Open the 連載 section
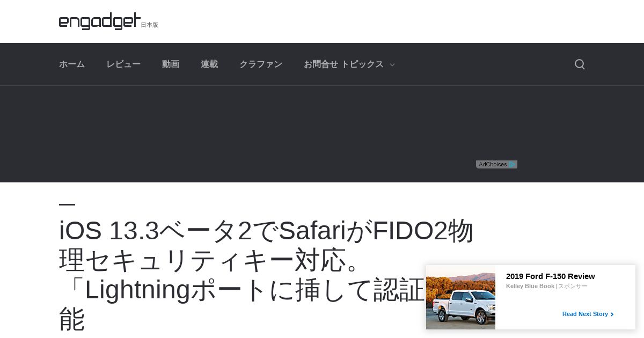Image resolution: width=644 pixels, height=338 pixels. point(209,64)
